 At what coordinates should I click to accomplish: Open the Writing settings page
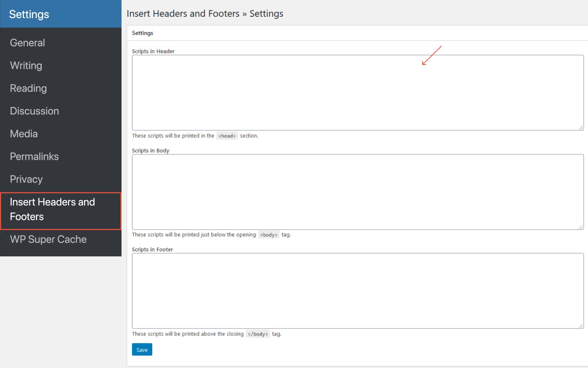coord(25,65)
